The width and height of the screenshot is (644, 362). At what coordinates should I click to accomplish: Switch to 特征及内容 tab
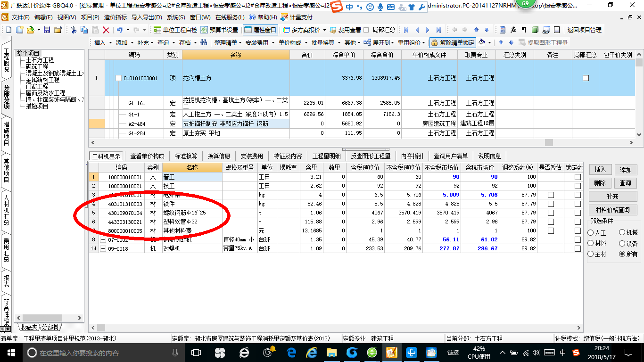pos(288,156)
